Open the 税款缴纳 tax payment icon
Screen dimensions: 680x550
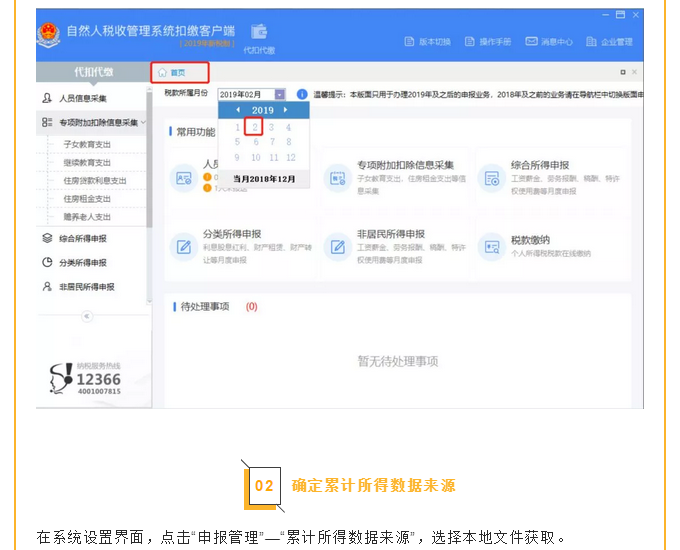491,246
